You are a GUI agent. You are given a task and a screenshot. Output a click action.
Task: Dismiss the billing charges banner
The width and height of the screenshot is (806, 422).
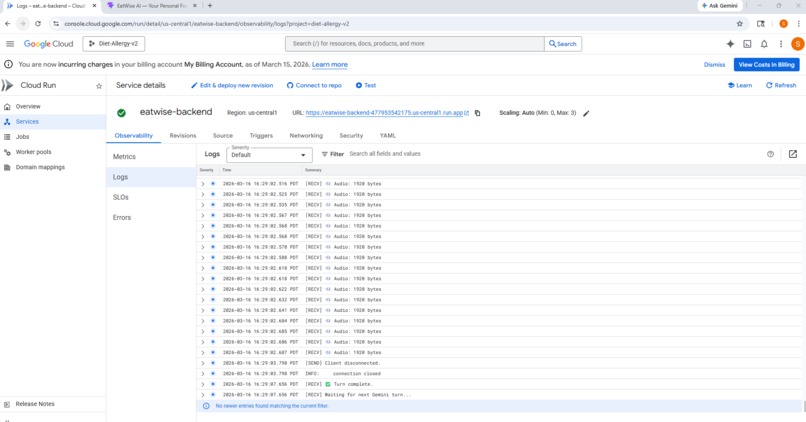(714, 65)
